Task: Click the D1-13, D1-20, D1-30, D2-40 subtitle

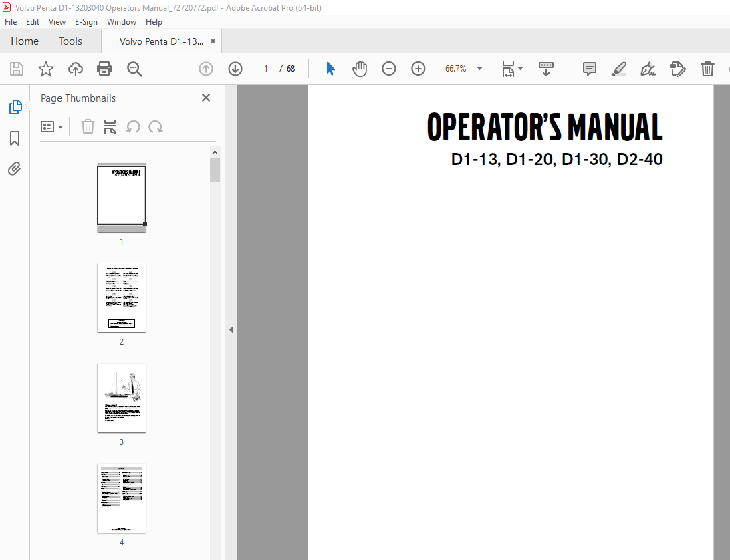Action: [557, 159]
